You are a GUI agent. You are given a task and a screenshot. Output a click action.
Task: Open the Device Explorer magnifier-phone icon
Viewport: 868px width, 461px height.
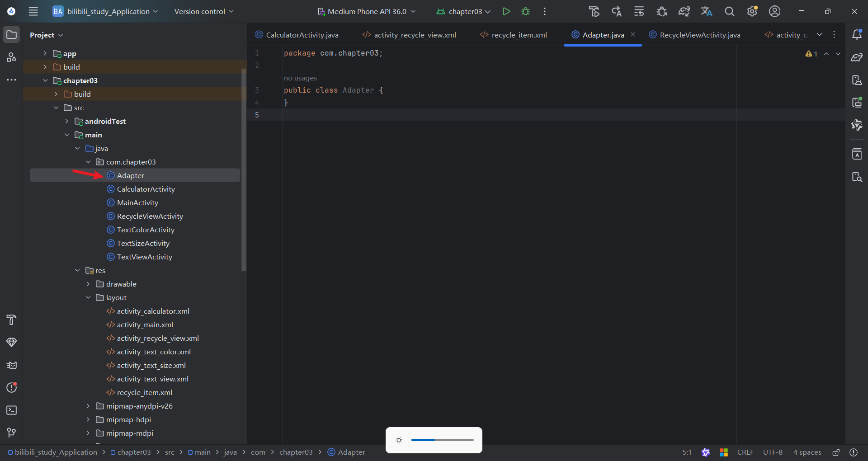coord(857,177)
